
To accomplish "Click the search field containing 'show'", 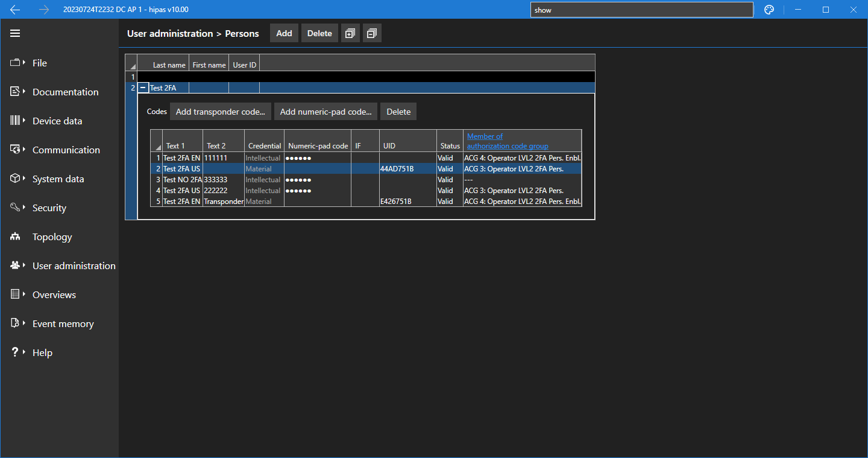I will tap(641, 10).
